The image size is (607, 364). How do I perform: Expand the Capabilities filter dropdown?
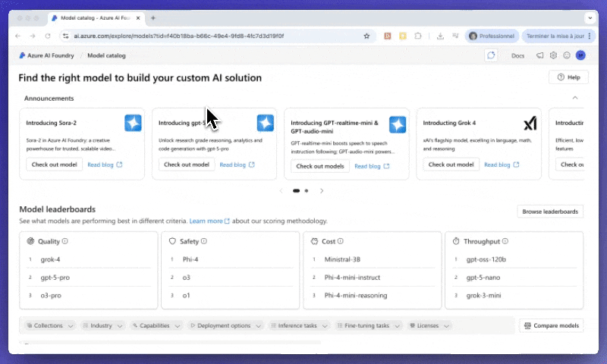click(x=156, y=326)
